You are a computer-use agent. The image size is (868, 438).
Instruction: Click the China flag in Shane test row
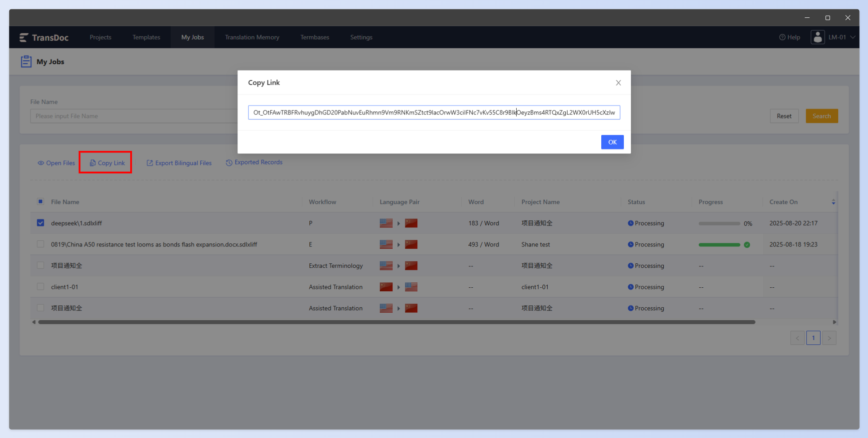(x=411, y=244)
